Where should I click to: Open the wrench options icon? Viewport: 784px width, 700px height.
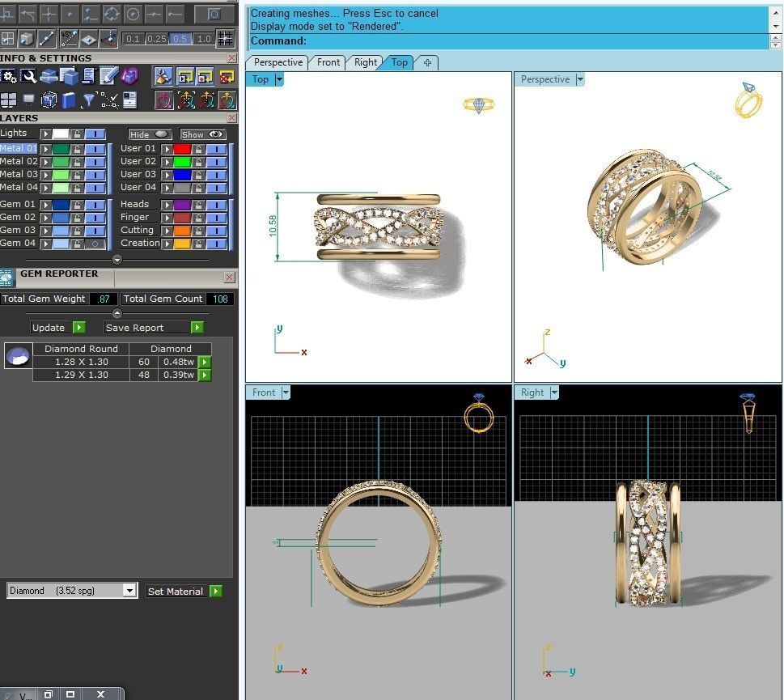(x=28, y=77)
